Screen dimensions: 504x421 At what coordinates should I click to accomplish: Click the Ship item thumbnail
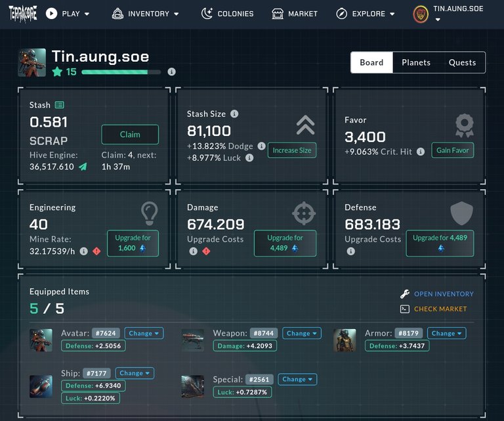pyautogui.click(x=41, y=386)
